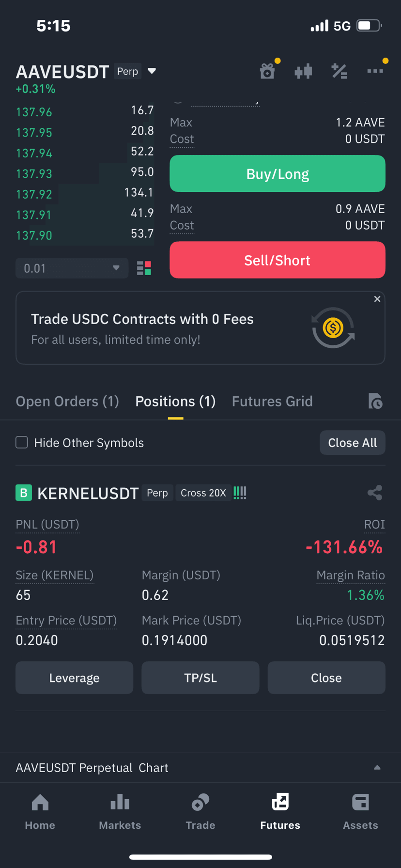This screenshot has height=868, width=401.
Task: Select the 137.92 price in order book
Action: pos(34,194)
